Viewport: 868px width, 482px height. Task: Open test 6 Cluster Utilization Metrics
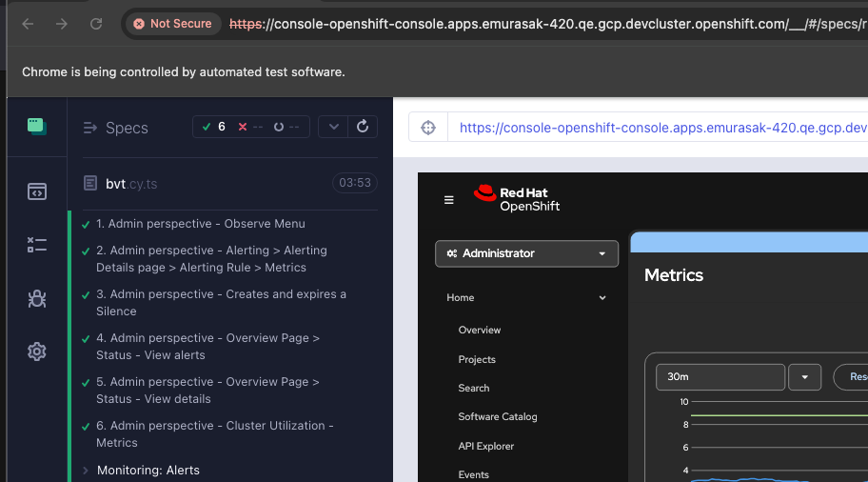point(215,433)
